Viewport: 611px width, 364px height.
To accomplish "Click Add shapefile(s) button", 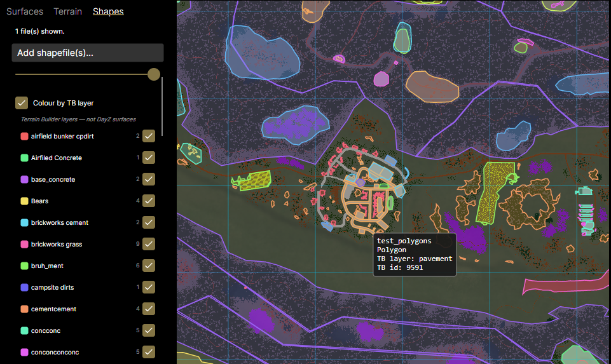I will pos(88,53).
